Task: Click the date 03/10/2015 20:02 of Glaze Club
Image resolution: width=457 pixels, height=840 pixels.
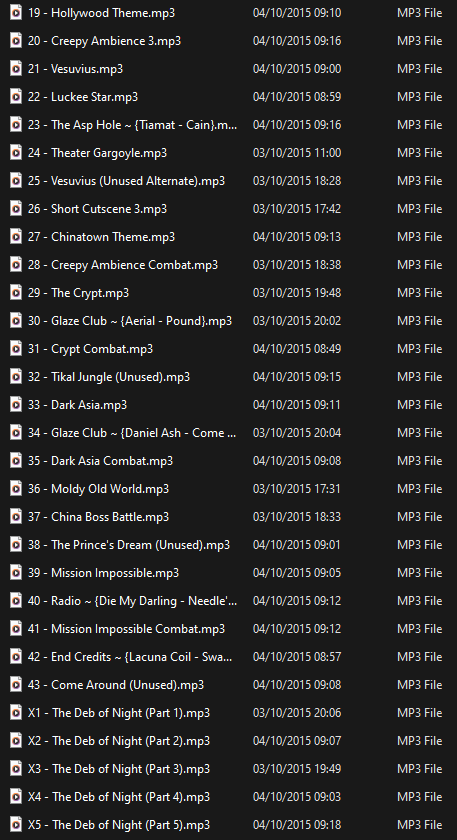Action: coord(297,321)
